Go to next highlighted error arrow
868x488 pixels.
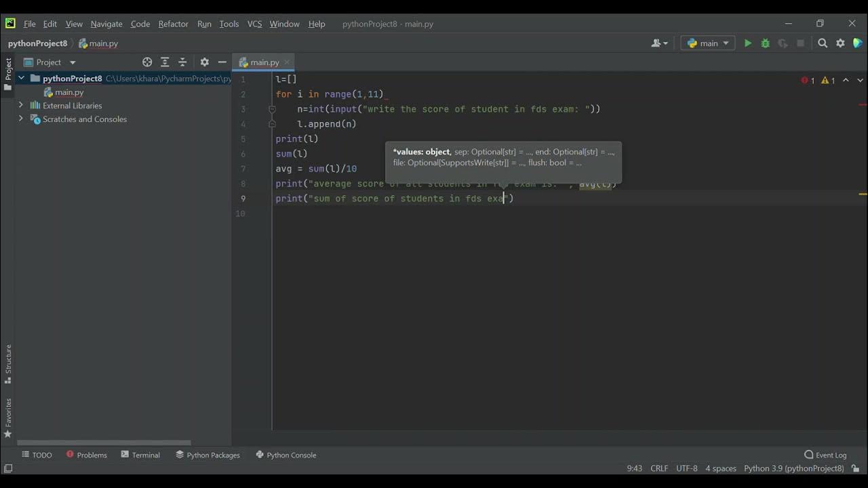pyautogui.click(x=859, y=80)
